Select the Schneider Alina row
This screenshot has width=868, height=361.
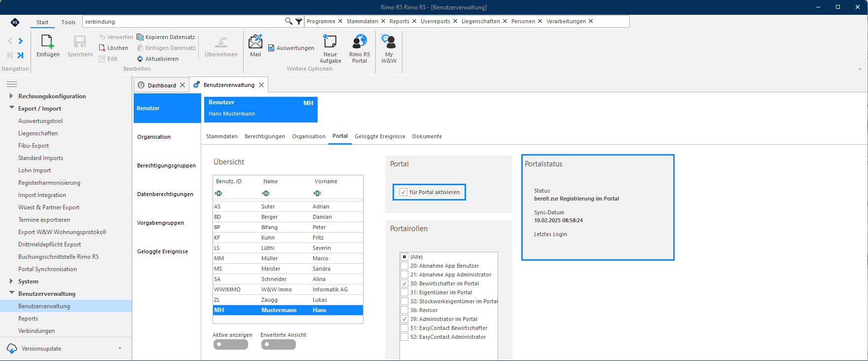click(x=288, y=279)
